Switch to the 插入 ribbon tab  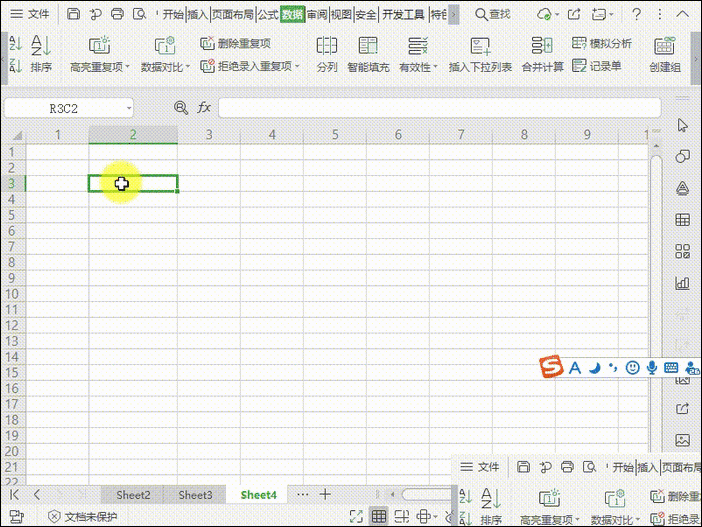point(197,14)
